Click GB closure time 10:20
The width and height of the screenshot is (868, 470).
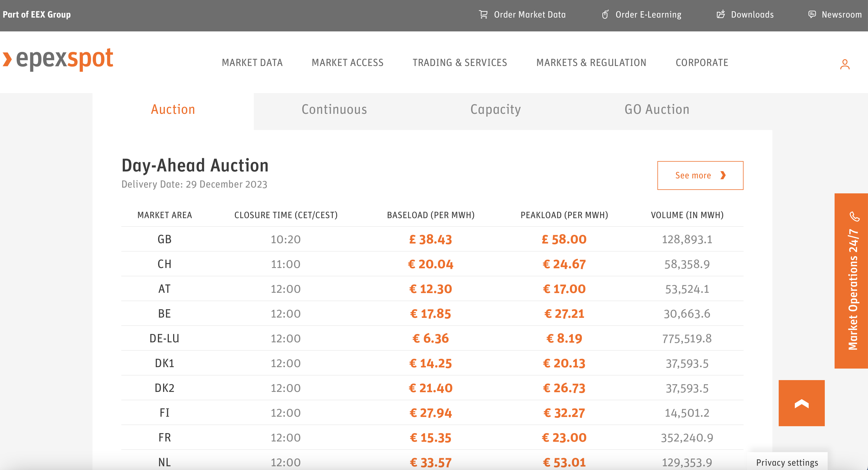[x=286, y=239]
